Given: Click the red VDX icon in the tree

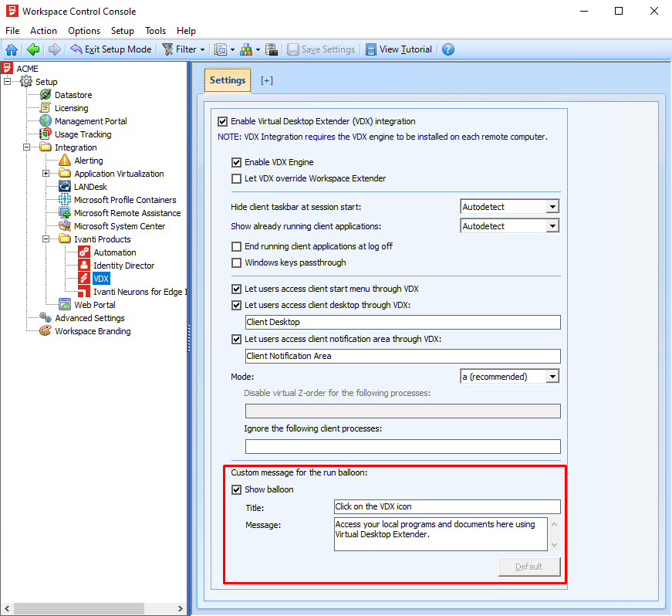Looking at the screenshot, I should (84, 278).
